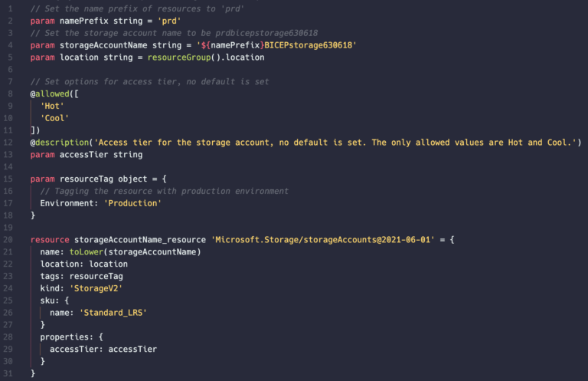Viewport: 588px width, 381px height.
Task: Place cursor on 'prd' string value
Action: pos(169,21)
